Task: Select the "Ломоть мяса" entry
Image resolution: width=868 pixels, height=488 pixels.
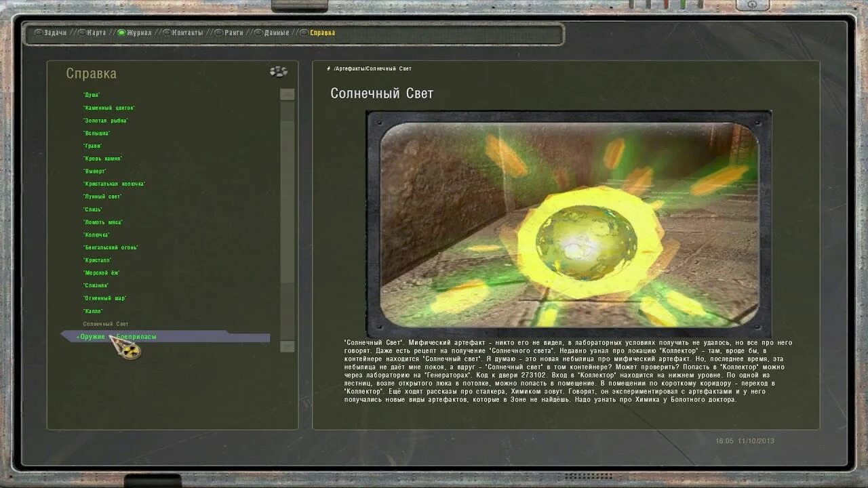Action: coord(103,222)
